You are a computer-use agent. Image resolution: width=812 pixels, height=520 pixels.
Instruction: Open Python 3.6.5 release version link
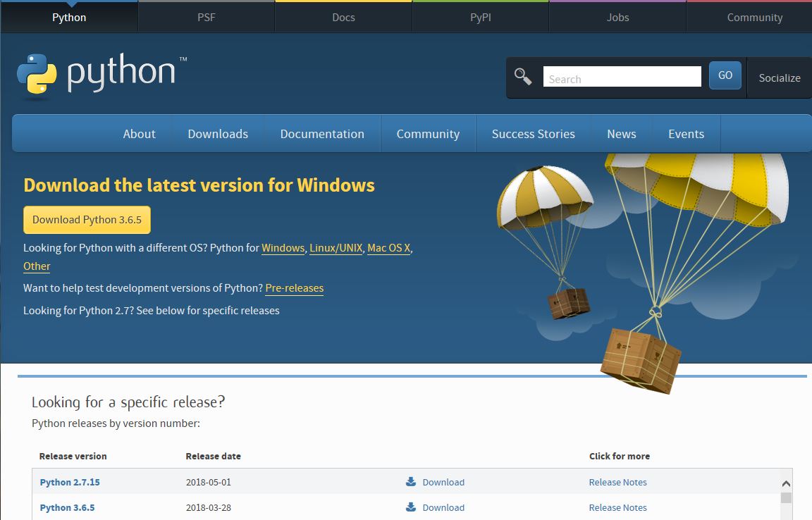68,507
